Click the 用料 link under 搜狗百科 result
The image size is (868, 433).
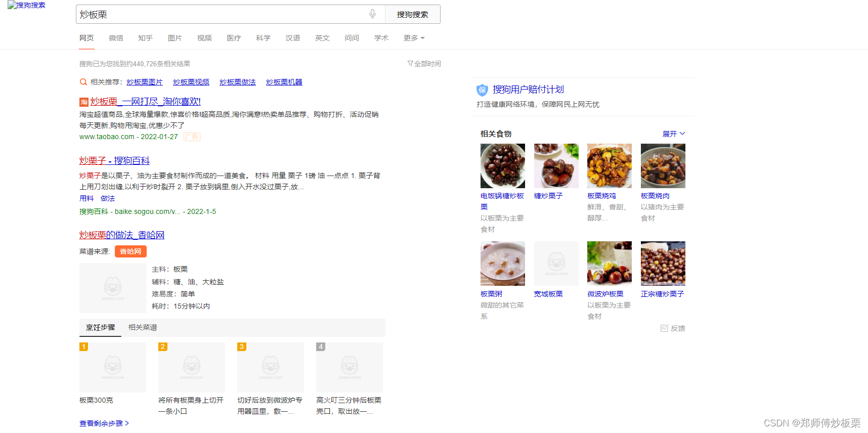[86, 198]
